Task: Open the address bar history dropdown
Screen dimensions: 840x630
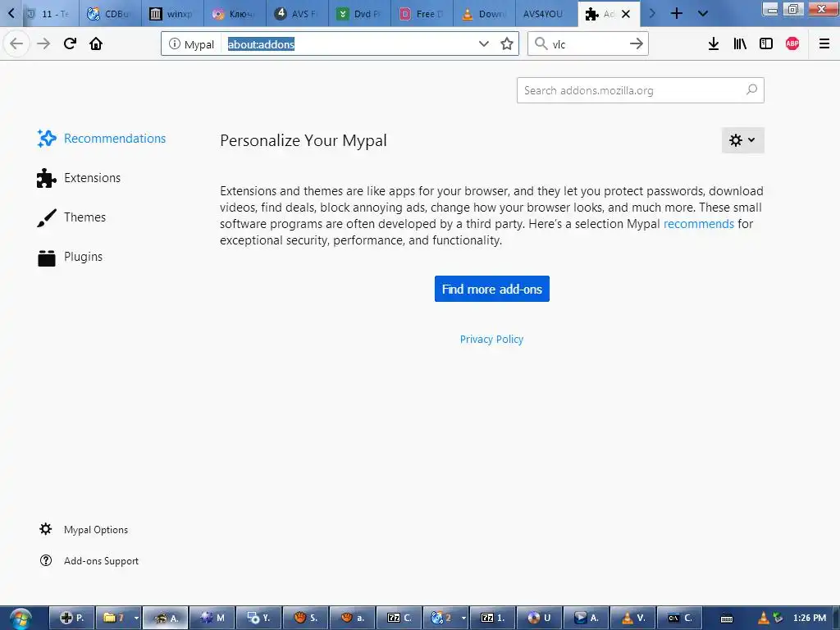Action: pos(484,44)
